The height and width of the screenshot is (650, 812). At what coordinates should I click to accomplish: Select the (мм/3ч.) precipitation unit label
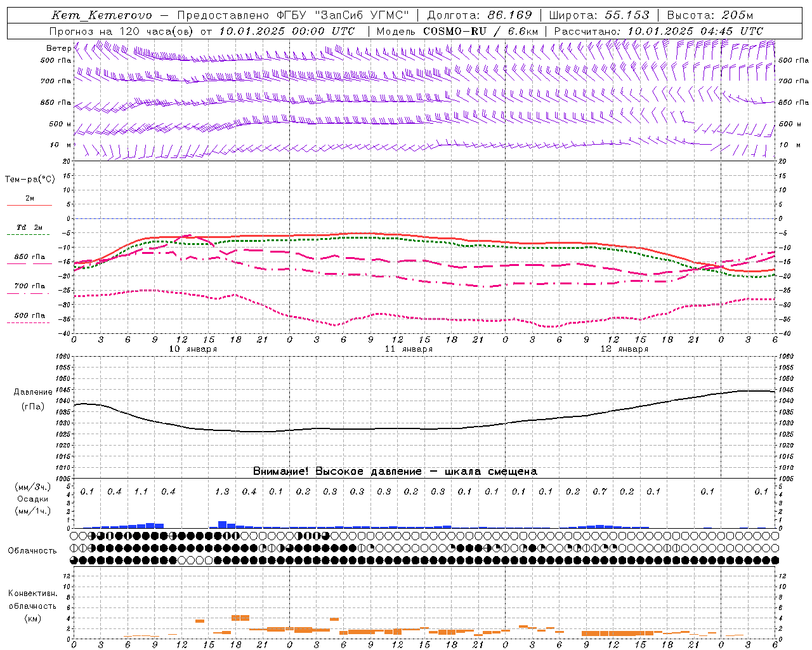click(33, 487)
